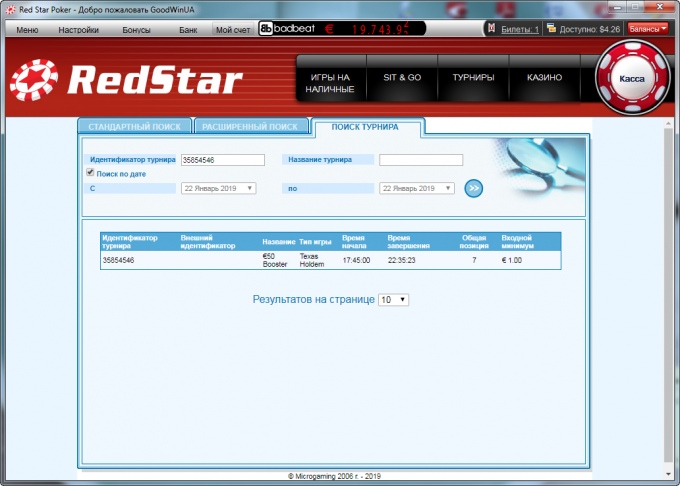This screenshot has height=486, width=680.
Task: Click the position value 7 cell
Action: coord(474,260)
